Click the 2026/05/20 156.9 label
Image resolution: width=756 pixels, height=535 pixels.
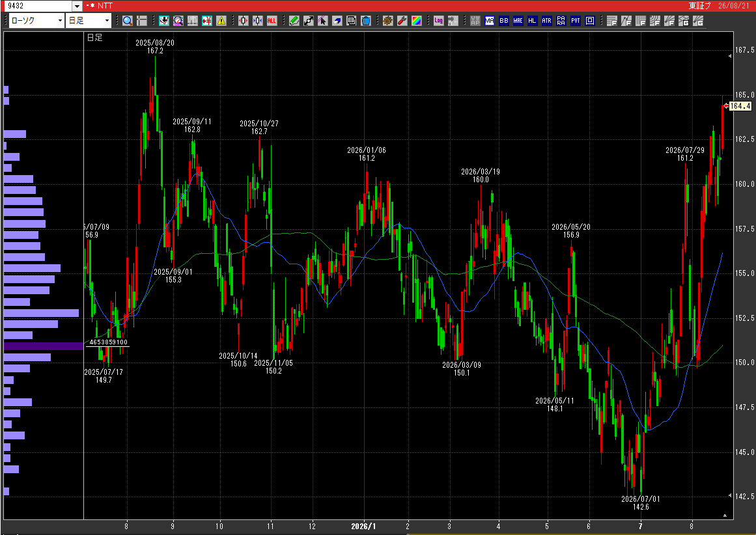coord(571,231)
